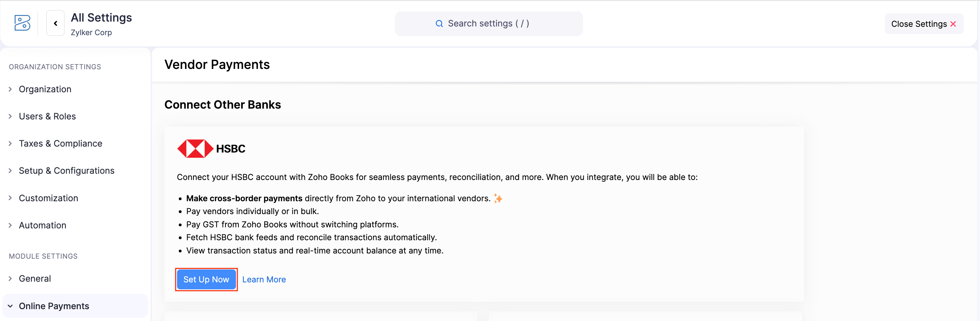The height and width of the screenshot is (321, 980).
Task: Open the Learn More link
Action: pyautogui.click(x=264, y=279)
